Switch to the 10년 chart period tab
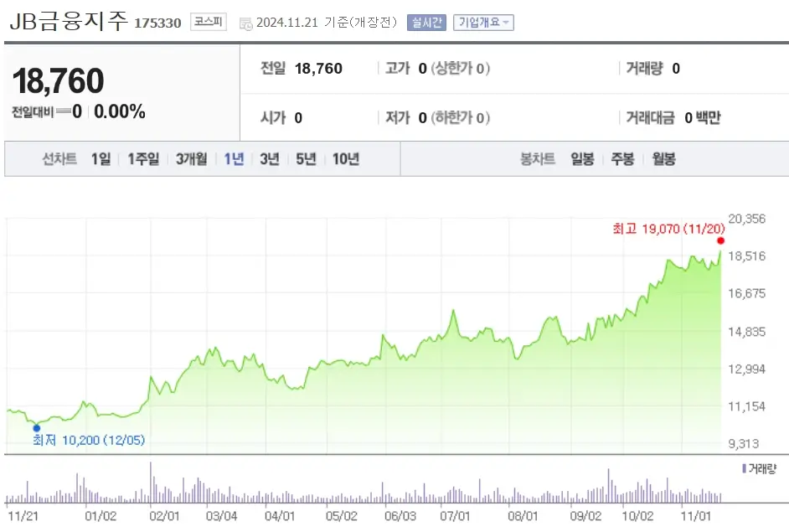 coord(346,159)
